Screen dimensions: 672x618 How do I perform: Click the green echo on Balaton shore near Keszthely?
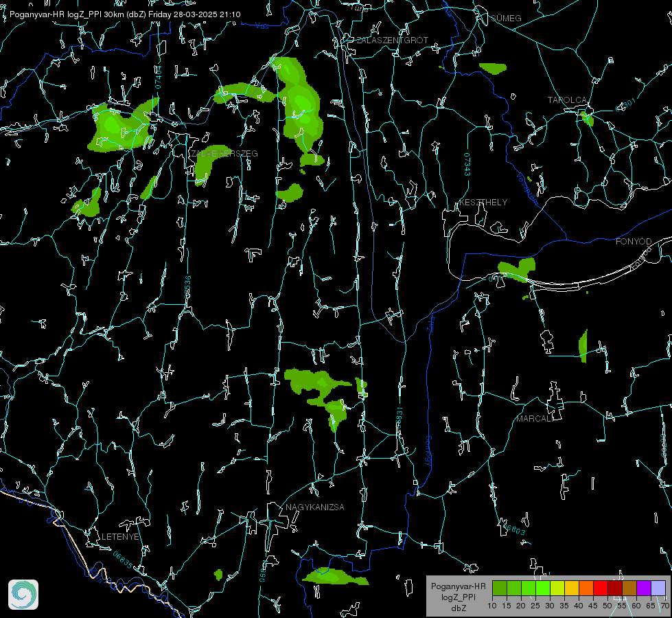click(x=518, y=270)
